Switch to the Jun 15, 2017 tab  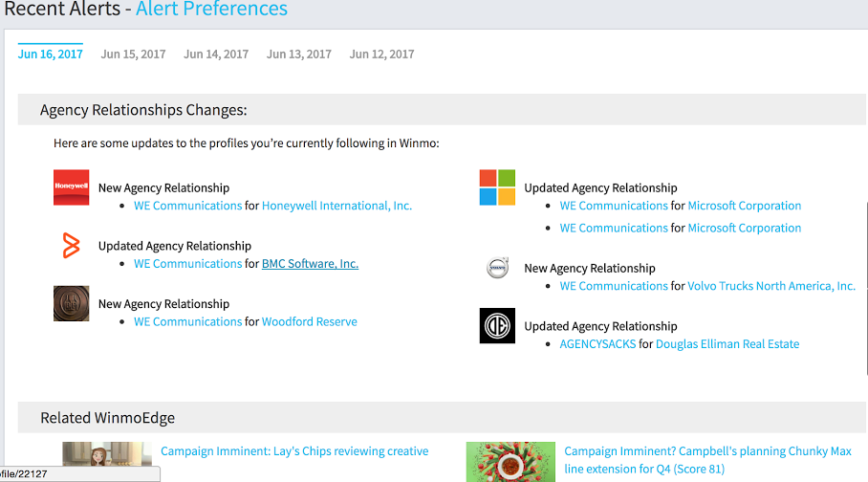coord(133,55)
